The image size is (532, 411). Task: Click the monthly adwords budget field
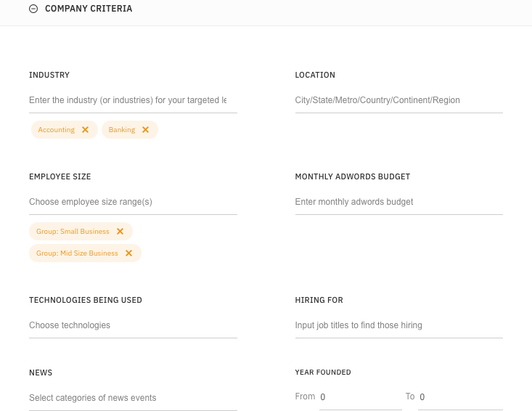point(398,202)
